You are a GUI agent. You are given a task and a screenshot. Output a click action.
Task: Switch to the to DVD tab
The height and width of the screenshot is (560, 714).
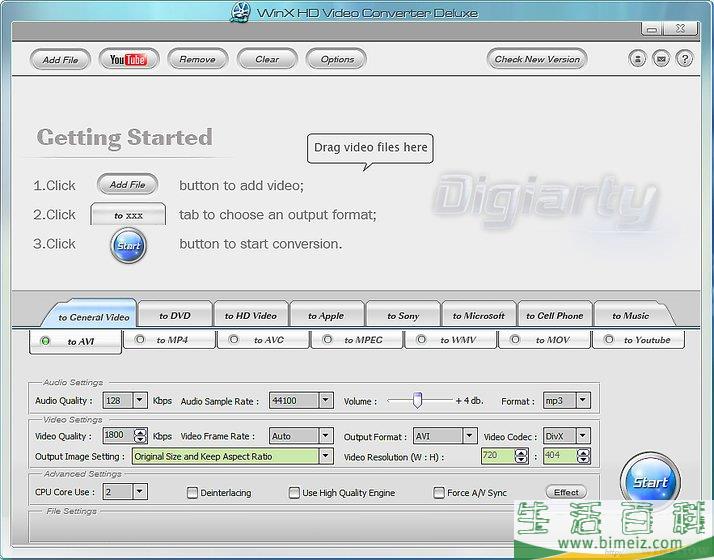[175, 315]
